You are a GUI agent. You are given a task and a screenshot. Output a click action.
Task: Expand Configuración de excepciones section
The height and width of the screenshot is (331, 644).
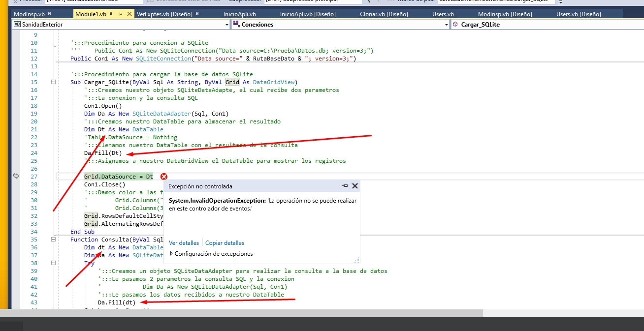pos(171,254)
